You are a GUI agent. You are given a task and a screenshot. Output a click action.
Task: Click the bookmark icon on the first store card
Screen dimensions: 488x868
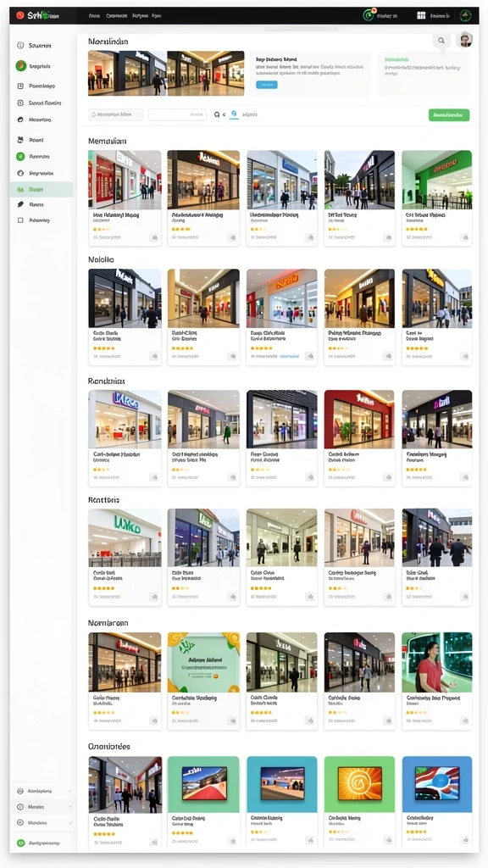(154, 237)
